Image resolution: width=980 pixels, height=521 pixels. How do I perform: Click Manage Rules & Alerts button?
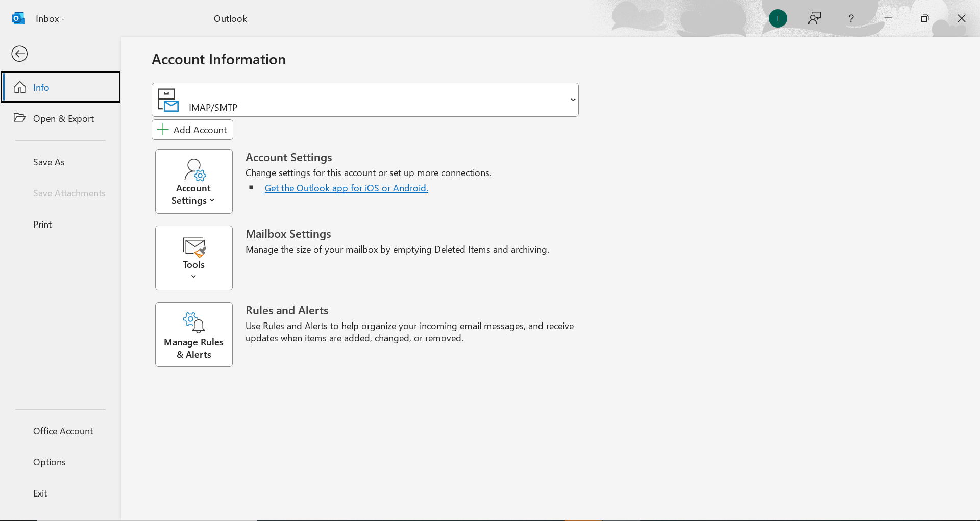pos(194,334)
